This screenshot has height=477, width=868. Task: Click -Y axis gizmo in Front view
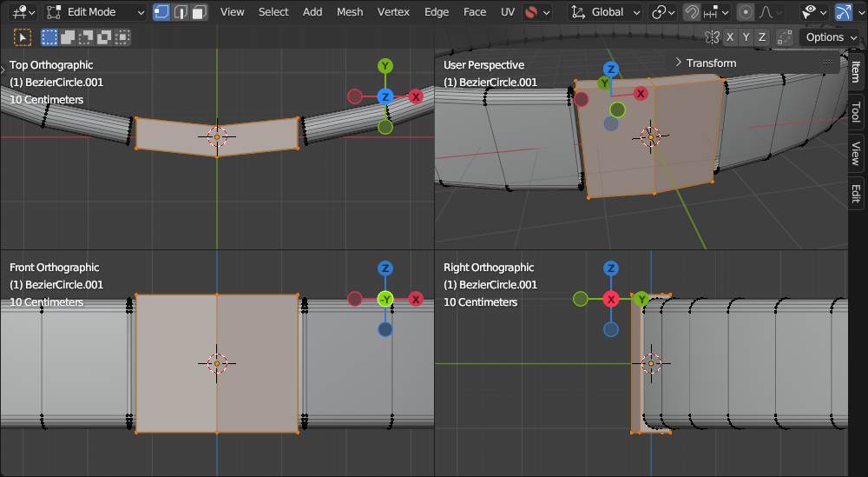(x=385, y=299)
